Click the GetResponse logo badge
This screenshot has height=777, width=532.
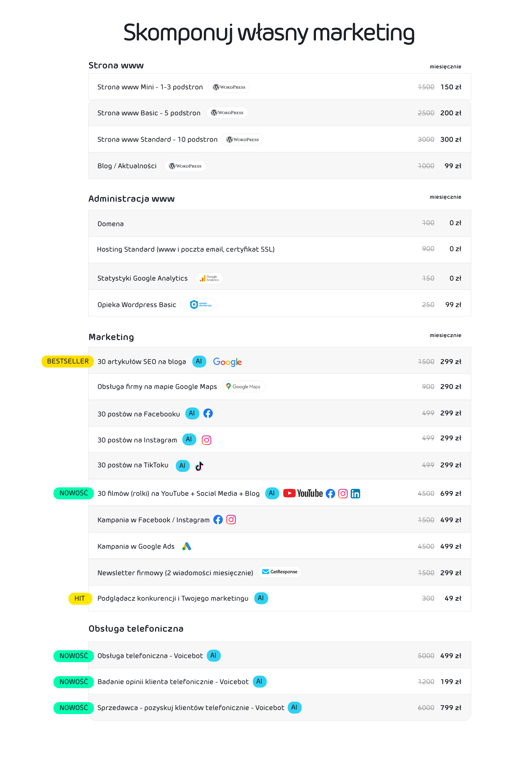click(x=280, y=572)
